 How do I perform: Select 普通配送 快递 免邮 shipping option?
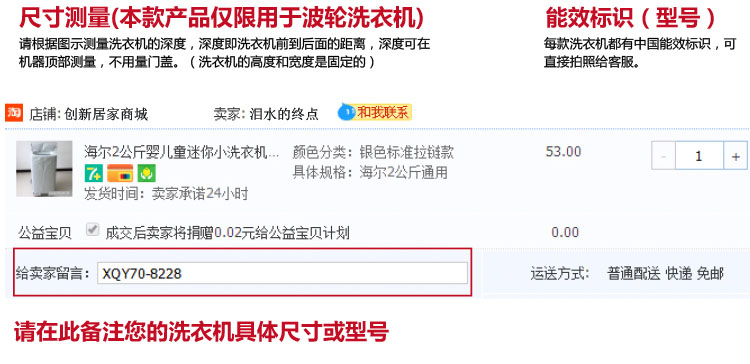tap(665, 274)
